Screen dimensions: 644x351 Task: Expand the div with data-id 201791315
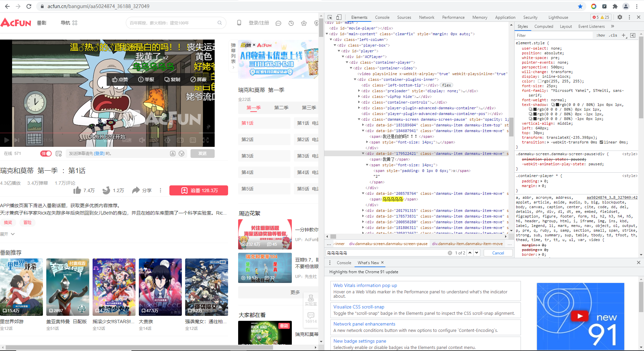[x=363, y=211]
